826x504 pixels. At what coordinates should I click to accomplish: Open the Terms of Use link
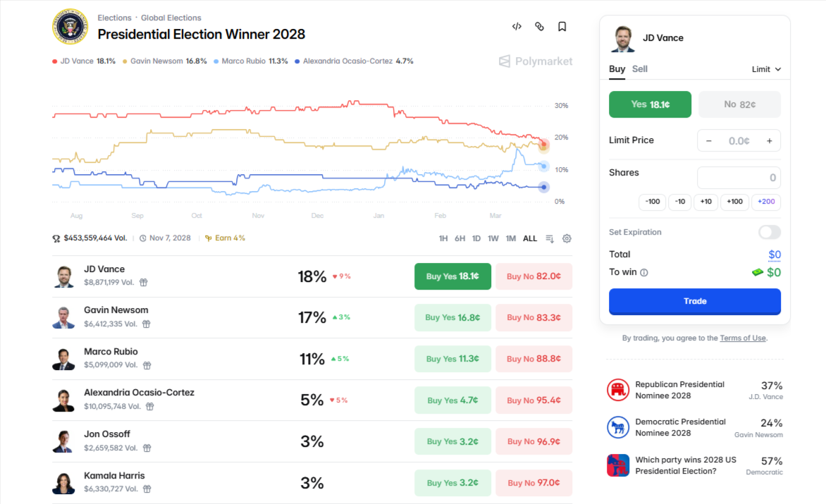[743, 338]
